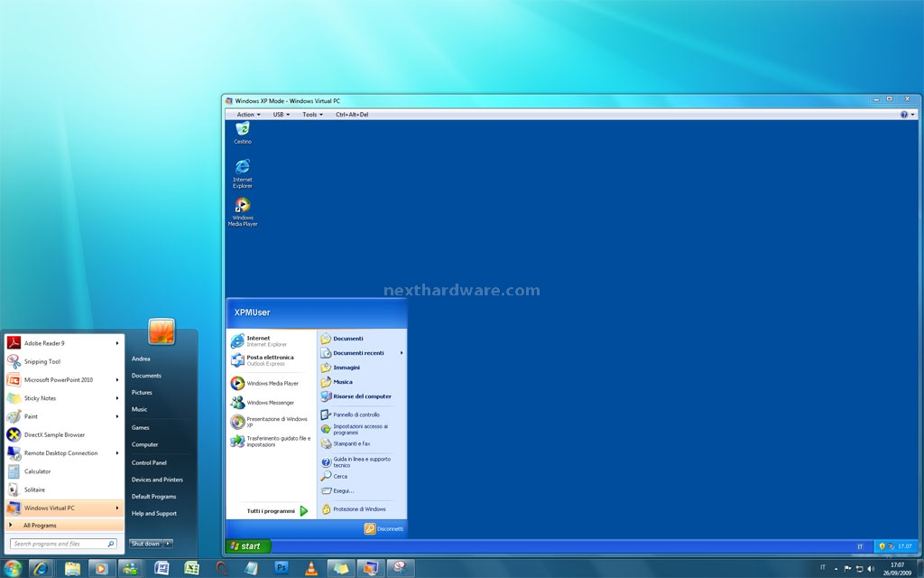Click the volume speaker tray icon
Screen dimensions: 924x578
click(x=871, y=569)
